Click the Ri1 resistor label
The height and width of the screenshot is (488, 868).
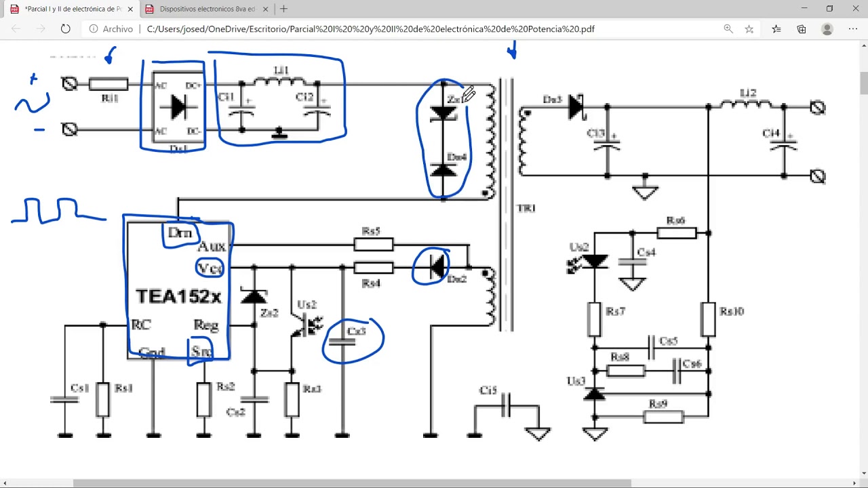(110, 98)
